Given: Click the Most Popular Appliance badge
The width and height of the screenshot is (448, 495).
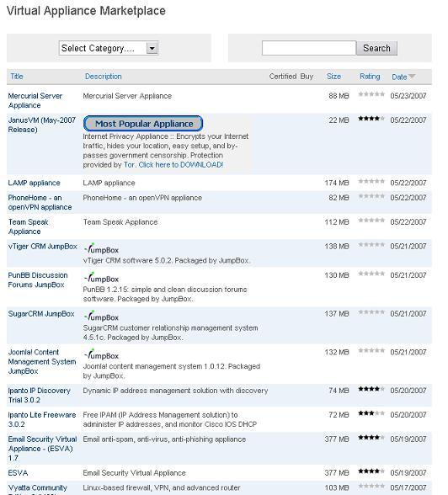Looking at the screenshot, I should 143,124.
